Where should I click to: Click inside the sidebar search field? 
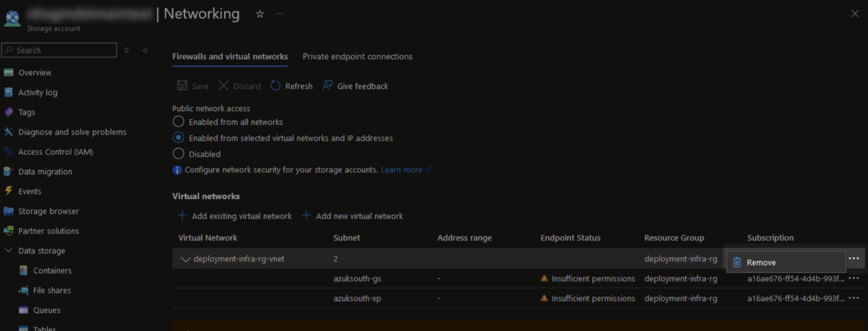(x=59, y=50)
